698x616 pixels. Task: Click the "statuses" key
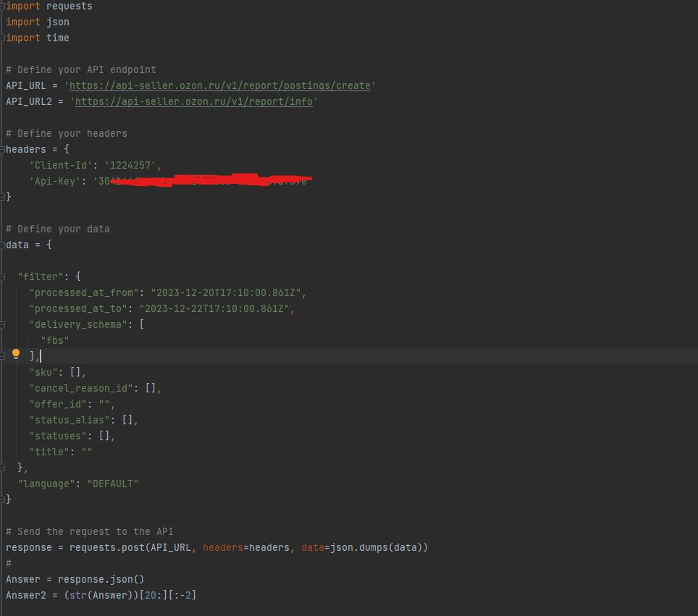click(58, 436)
